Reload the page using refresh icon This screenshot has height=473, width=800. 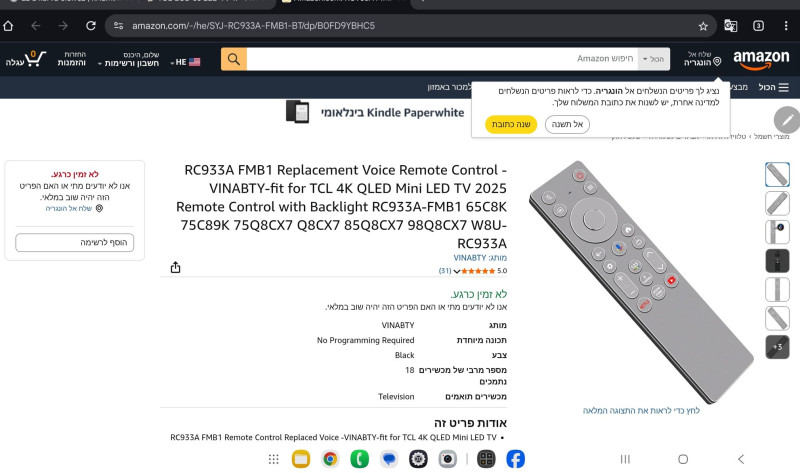(x=91, y=26)
